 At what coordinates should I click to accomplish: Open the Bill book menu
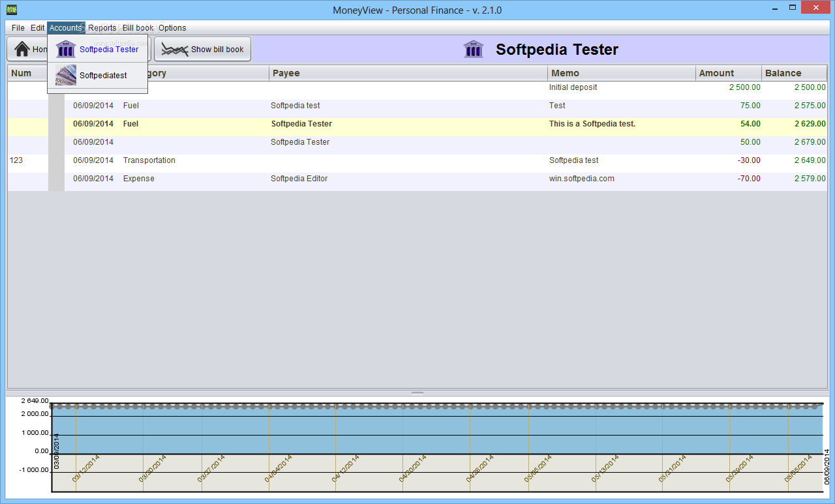pos(138,28)
